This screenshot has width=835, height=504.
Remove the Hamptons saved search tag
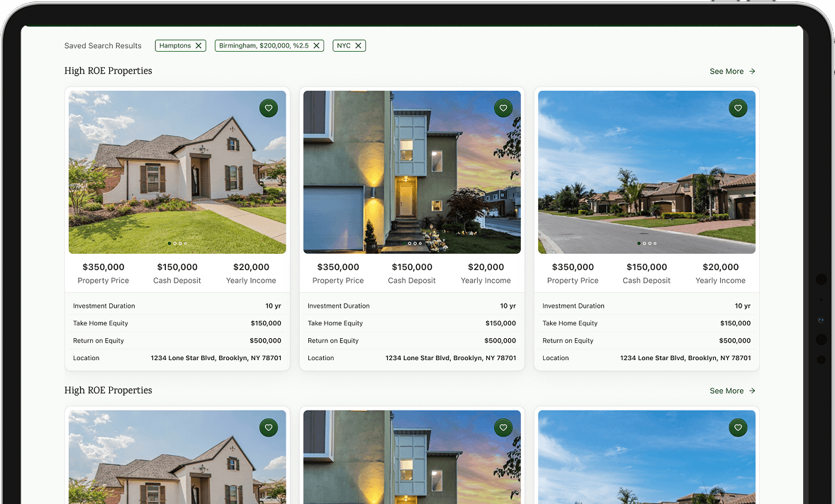(198, 46)
